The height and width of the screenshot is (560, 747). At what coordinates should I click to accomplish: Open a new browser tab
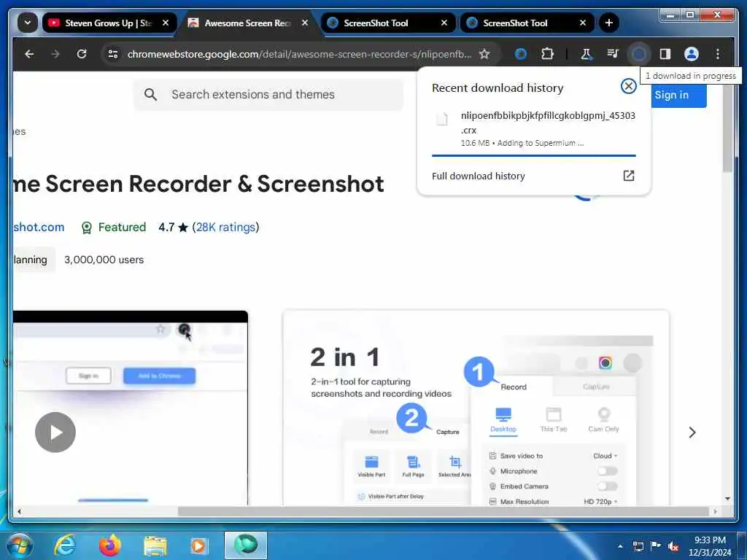(x=609, y=23)
